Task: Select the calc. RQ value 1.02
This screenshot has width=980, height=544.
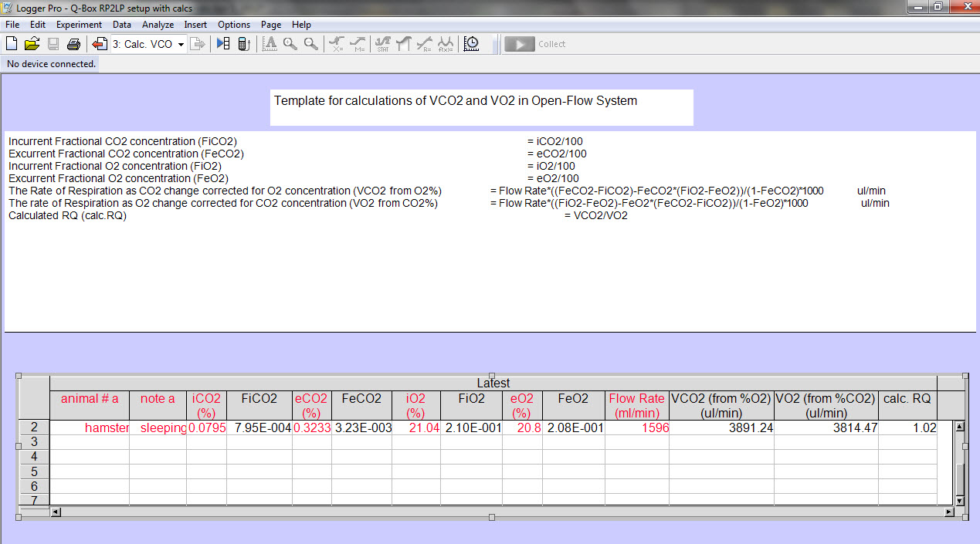Action: 926,427
